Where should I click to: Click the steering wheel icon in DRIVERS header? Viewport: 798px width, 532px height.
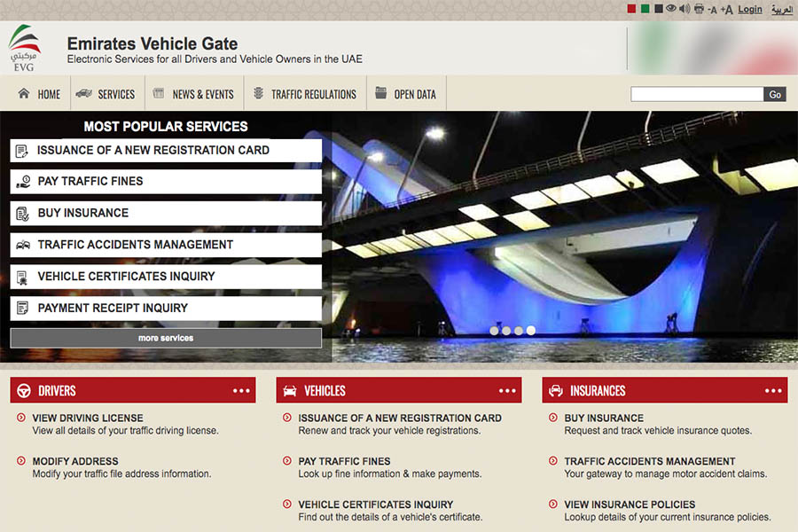[23, 390]
